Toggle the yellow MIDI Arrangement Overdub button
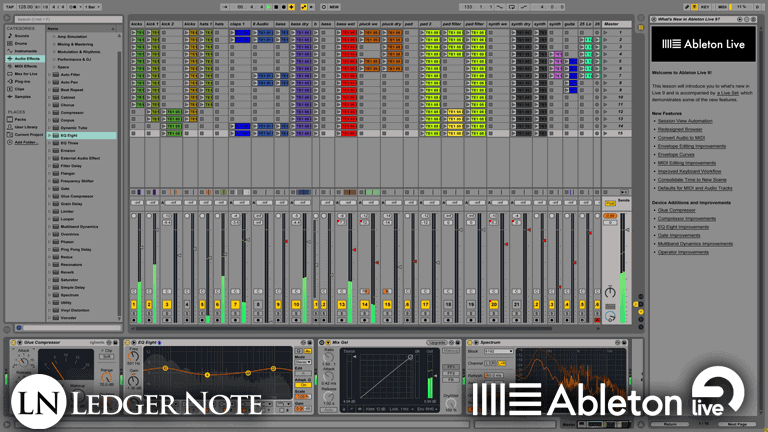This screenshot has height=432, width=768. [291, 7]
